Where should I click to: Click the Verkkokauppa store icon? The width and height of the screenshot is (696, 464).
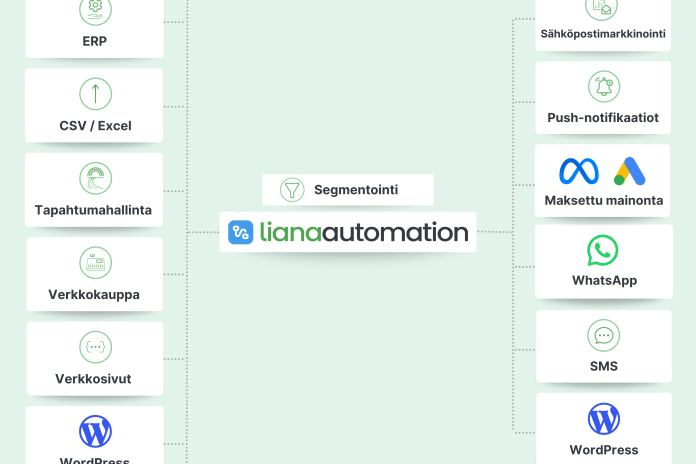pos(95,263)
